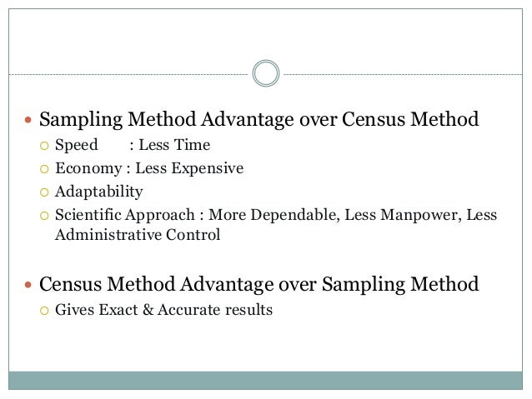Click the red bullet before Census Method heading

28,284
